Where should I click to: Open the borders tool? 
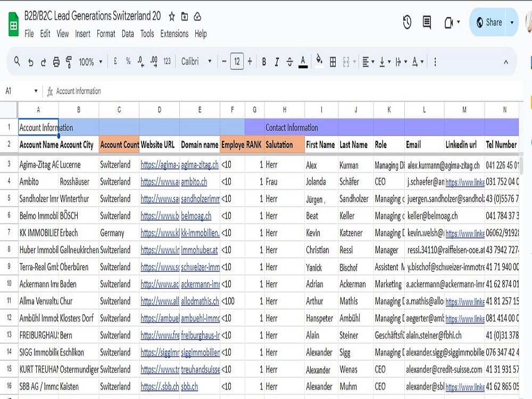tap(333, 62)
